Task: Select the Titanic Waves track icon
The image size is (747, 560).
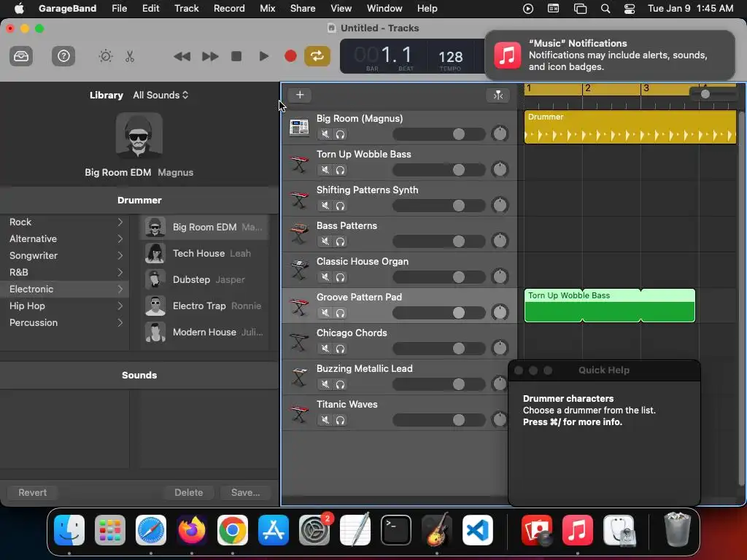Action: pyautogui.click(x=299, y=413)
